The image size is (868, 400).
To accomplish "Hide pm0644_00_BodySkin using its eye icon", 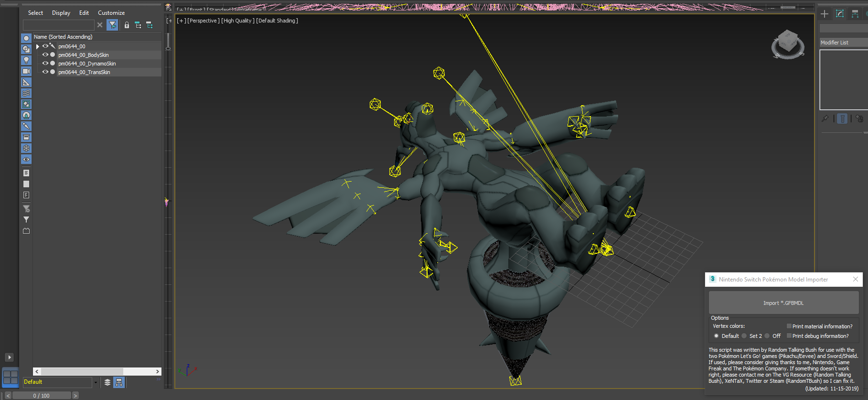I will (45, 55).
